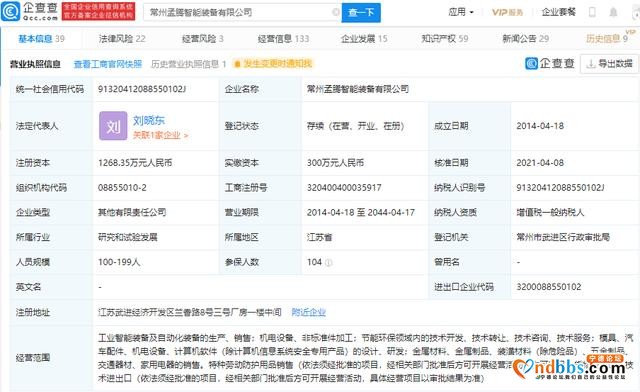The height and width of the screenshot is (392, 640).
Task: Switch to the 经营风险 tab
Action: point(202,39)
